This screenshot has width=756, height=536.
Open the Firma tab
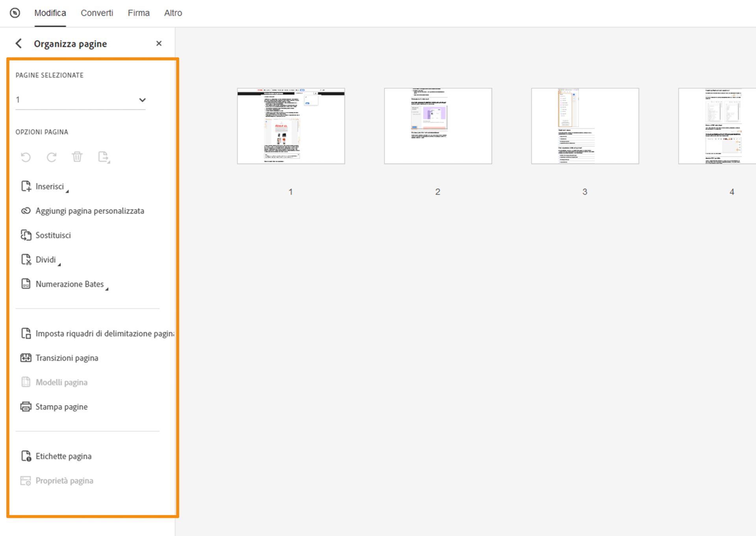[139, 13]
